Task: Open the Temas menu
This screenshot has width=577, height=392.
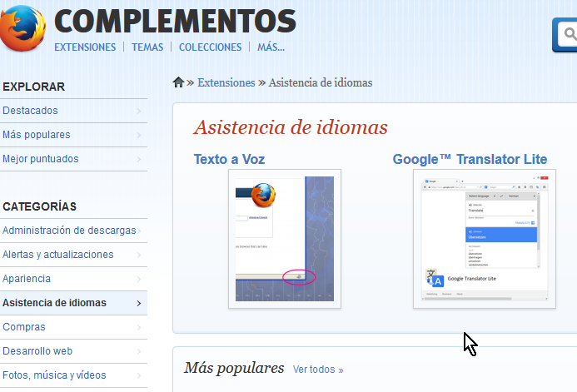Action: 147,47
